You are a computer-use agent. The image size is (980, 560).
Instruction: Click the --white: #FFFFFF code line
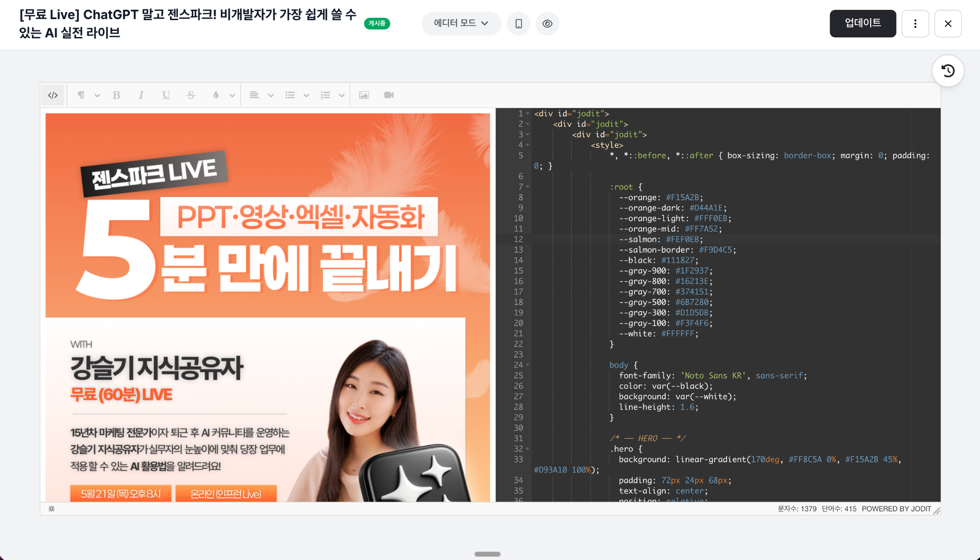pyautogui.click(x=658, y=334)
